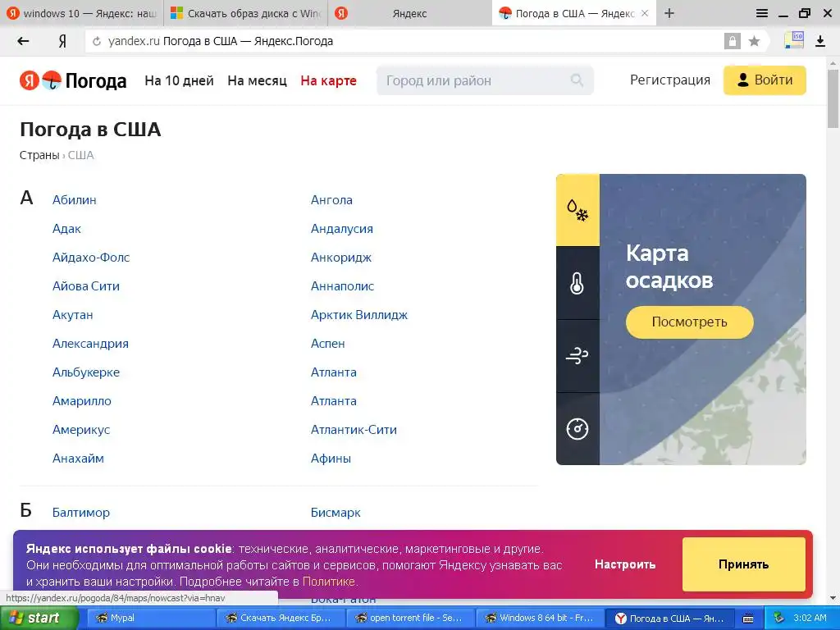
Task: Open weather for 'Альбукерке'
Action: click(86, 372)
